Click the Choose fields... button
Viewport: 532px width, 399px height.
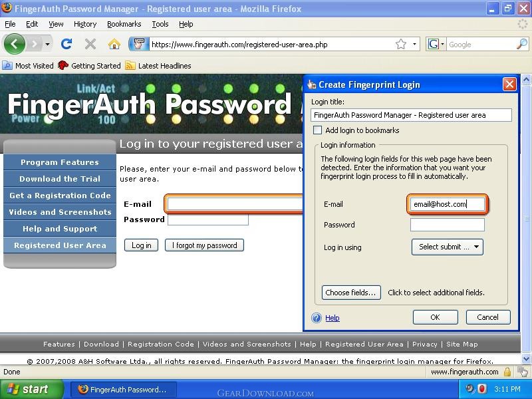(x=351, y=293)
